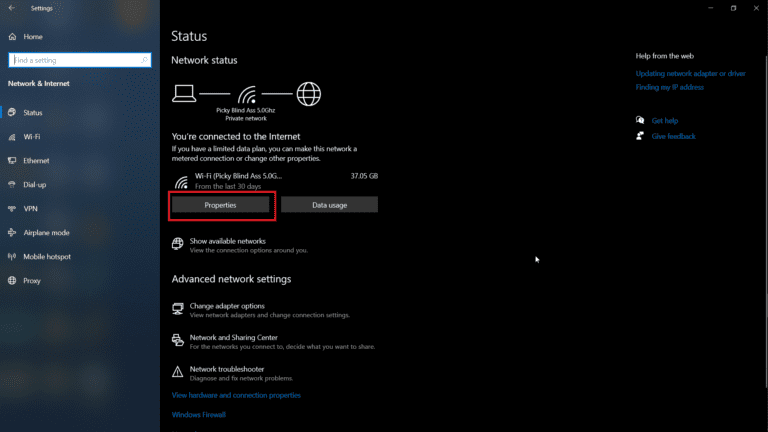Open Network and Sharing Center

pyautogui.click(x=234, y=337)
